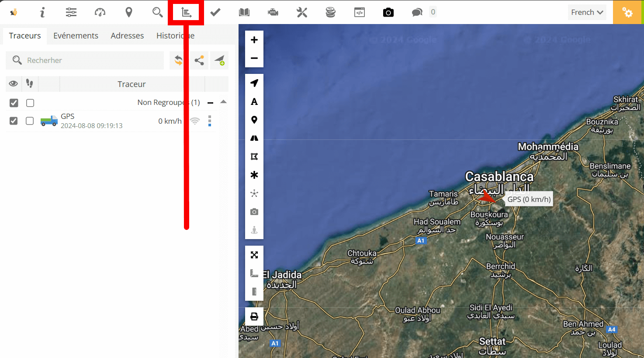
Task: Open the About info icon
Action: pyautogui.click(x=42, y=12)
